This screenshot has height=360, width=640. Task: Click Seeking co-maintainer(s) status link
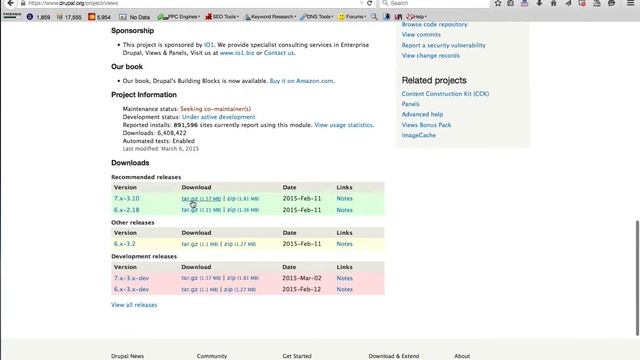coord(216,109)
